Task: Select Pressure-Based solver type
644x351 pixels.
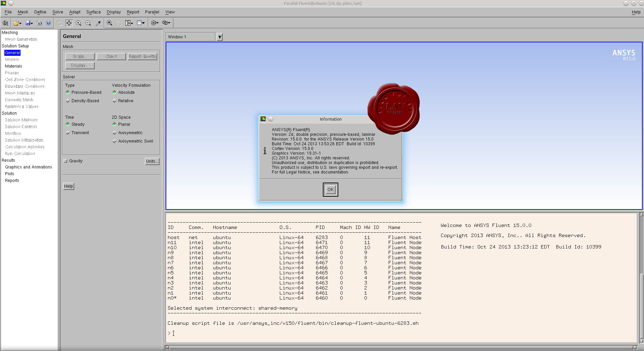Action: (83, 92)
